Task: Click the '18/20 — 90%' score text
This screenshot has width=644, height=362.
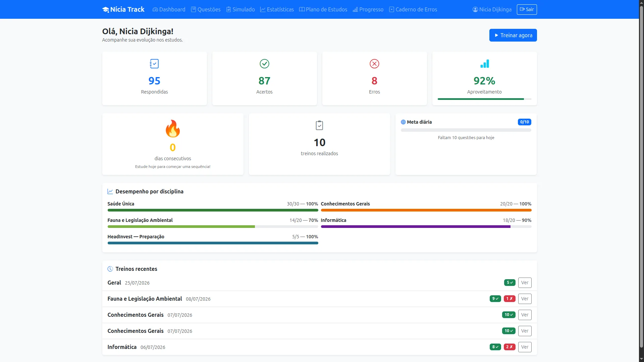Action: coord(517,220)
